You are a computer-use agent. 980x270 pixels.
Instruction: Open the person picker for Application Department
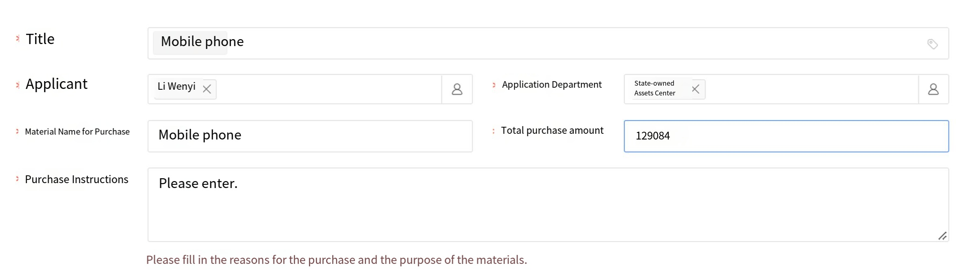click(933, 89)
